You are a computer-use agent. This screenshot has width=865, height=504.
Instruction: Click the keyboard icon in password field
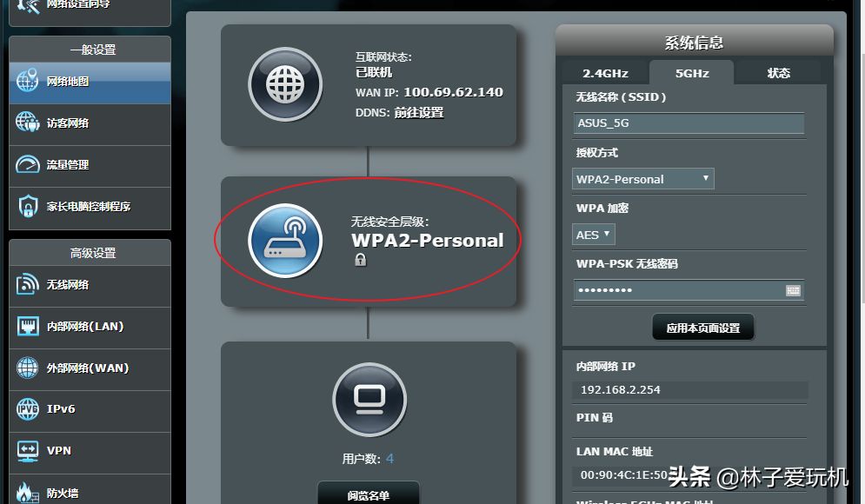click(793, 290)
